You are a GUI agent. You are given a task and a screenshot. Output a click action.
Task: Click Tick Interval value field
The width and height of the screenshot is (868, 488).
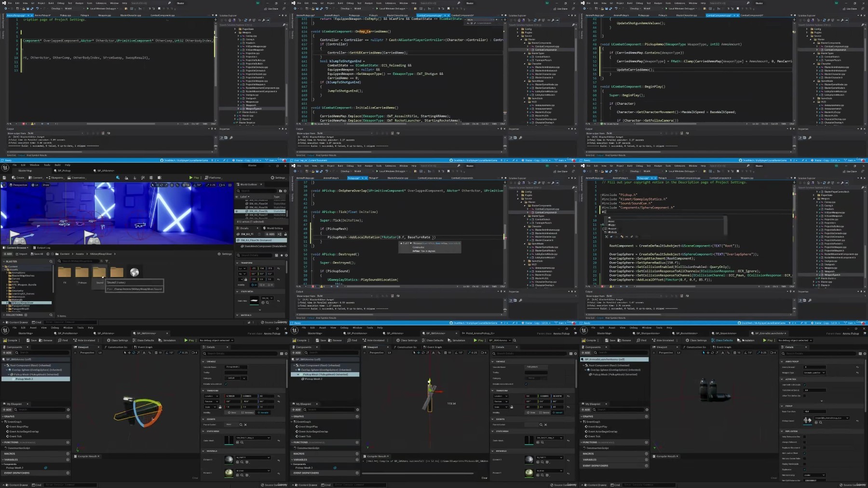(814, 390)
